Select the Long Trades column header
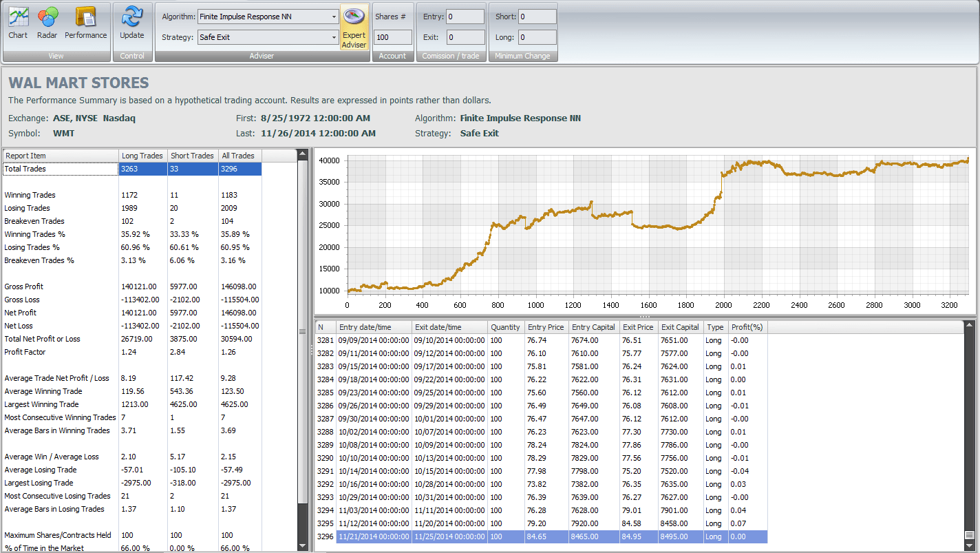 coord(143,156)
